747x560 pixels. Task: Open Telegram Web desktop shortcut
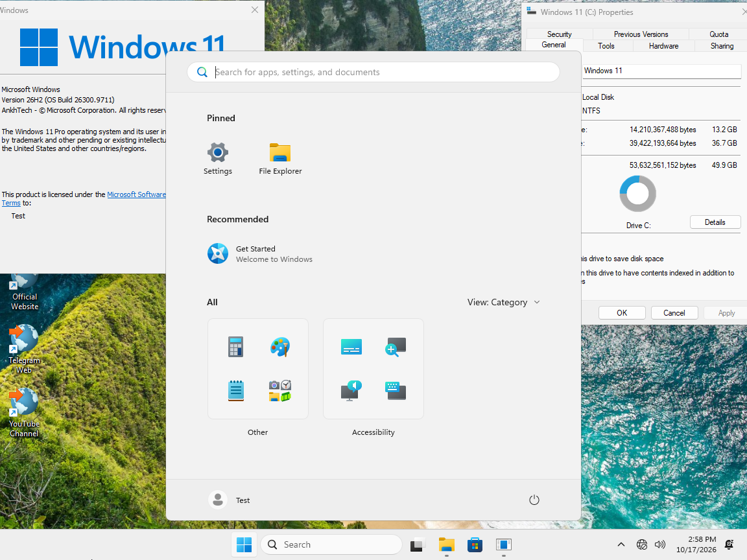pos(24,349)
